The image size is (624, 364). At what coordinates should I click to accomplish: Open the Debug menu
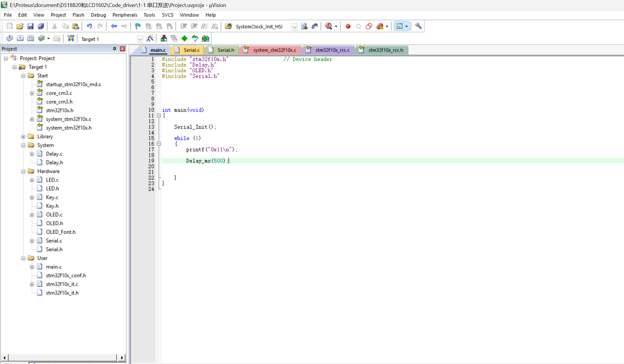[x=98, y=15]
